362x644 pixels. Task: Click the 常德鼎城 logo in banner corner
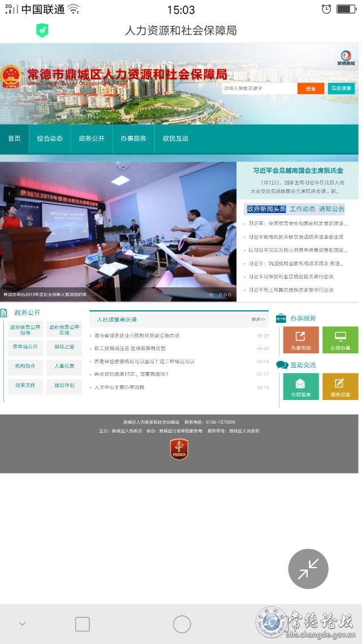pyautogui.click(x=346, y=58)
